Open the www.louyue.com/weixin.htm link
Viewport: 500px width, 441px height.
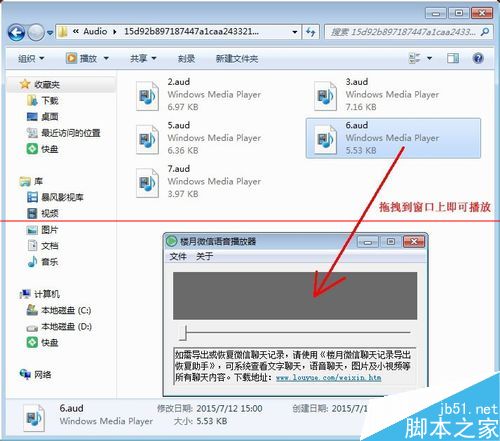[328, 378]
